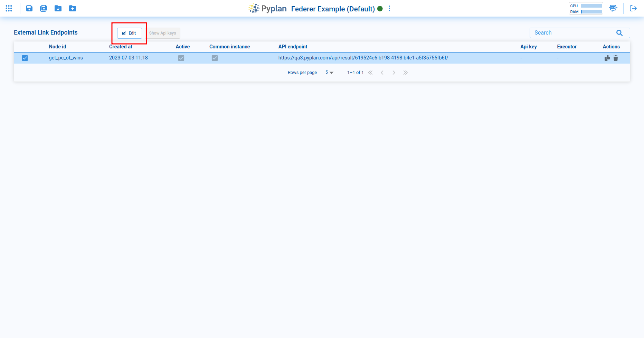
Task: Toggle the Common instance checkbox
Action: click(215, 58)
